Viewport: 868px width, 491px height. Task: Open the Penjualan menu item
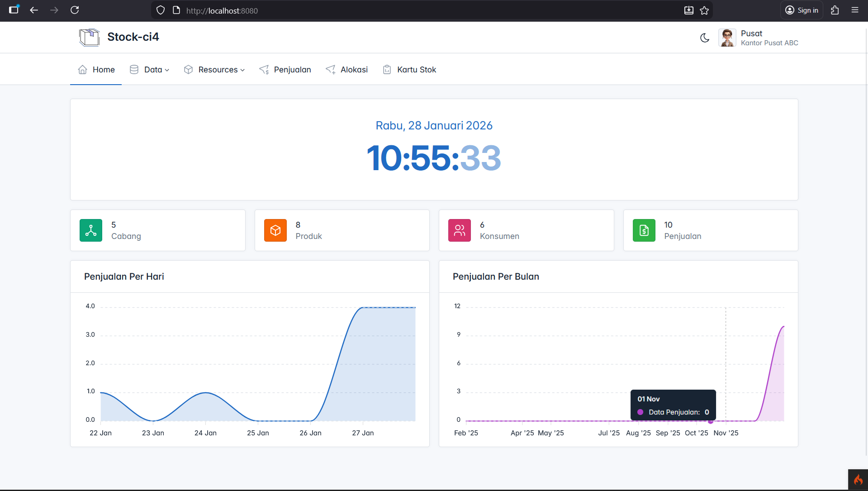click(x=285, y=70)
